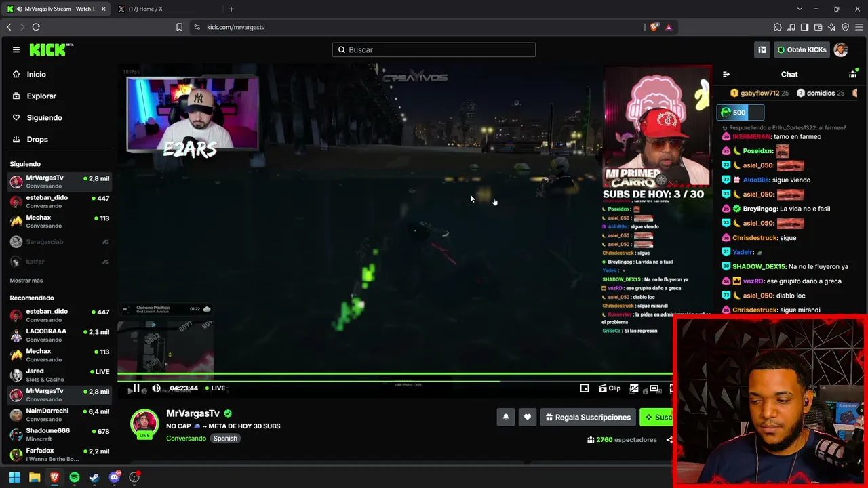The width and height of the screenshot is (868, 488).
Task: Click the address bar kick.com/mrvargastv
Action: point(414,27)
